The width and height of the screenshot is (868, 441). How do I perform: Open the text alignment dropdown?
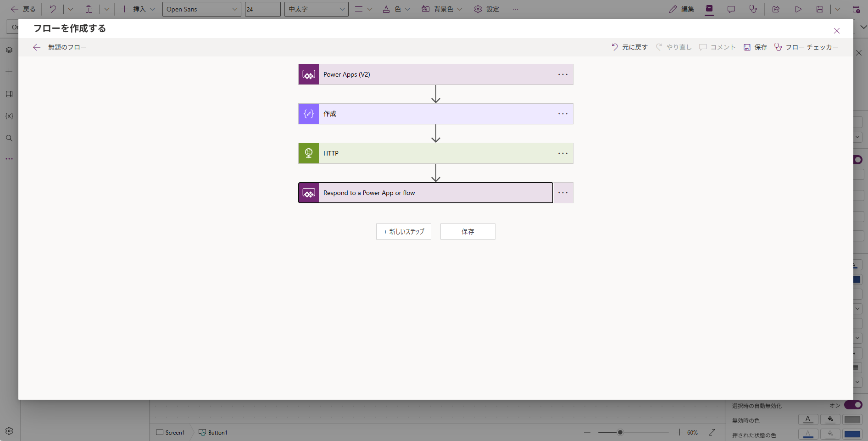[363, 9]
